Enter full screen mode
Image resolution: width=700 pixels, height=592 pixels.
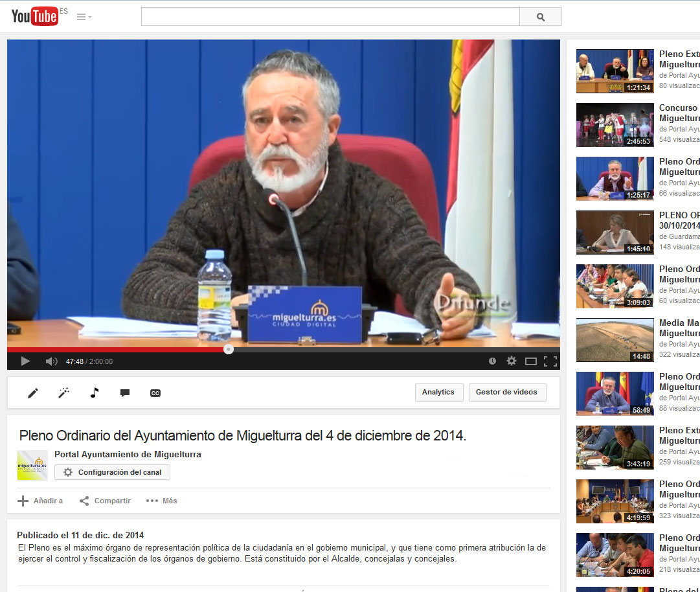(x=550, y=361)
